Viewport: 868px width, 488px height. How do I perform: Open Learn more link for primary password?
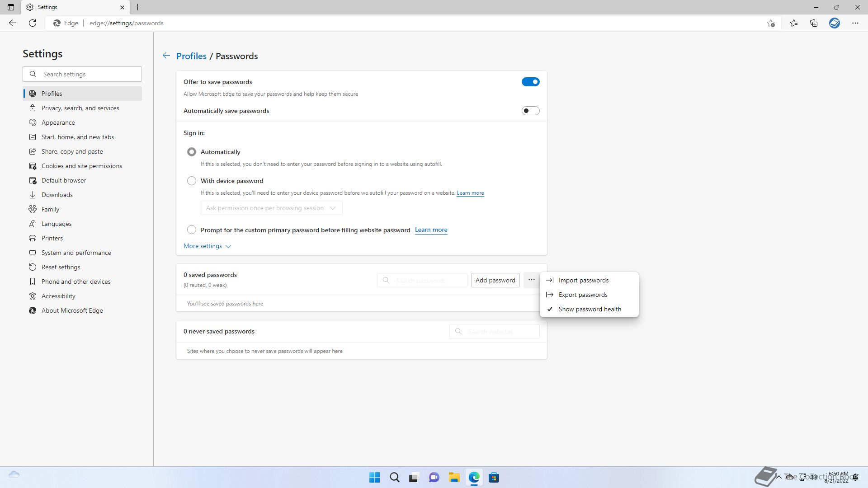[x=431, y=230]
